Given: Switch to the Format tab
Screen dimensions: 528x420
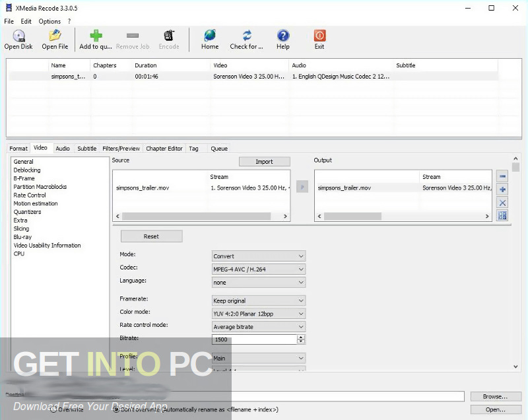Looking at the screenshot, I should [18, 149].
